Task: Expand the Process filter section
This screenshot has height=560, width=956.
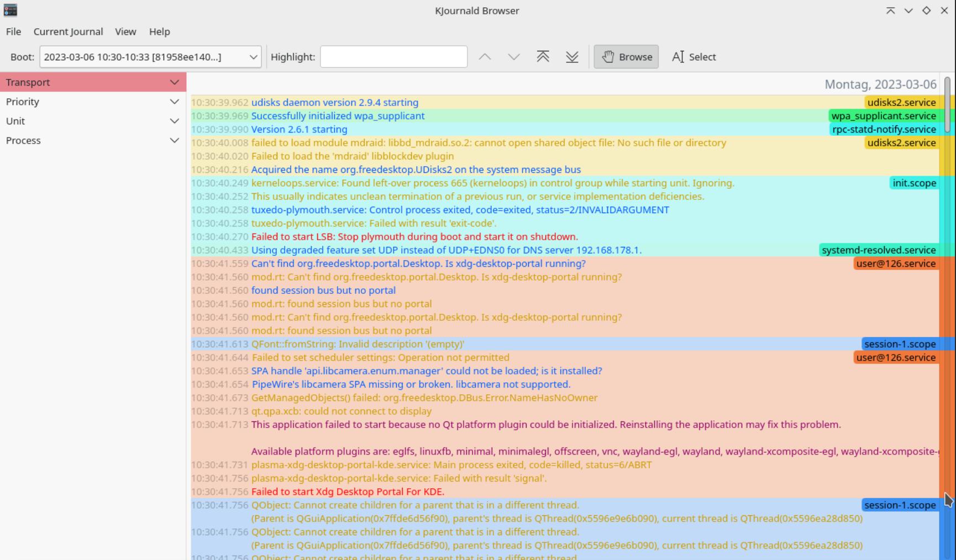Action: 93,140
